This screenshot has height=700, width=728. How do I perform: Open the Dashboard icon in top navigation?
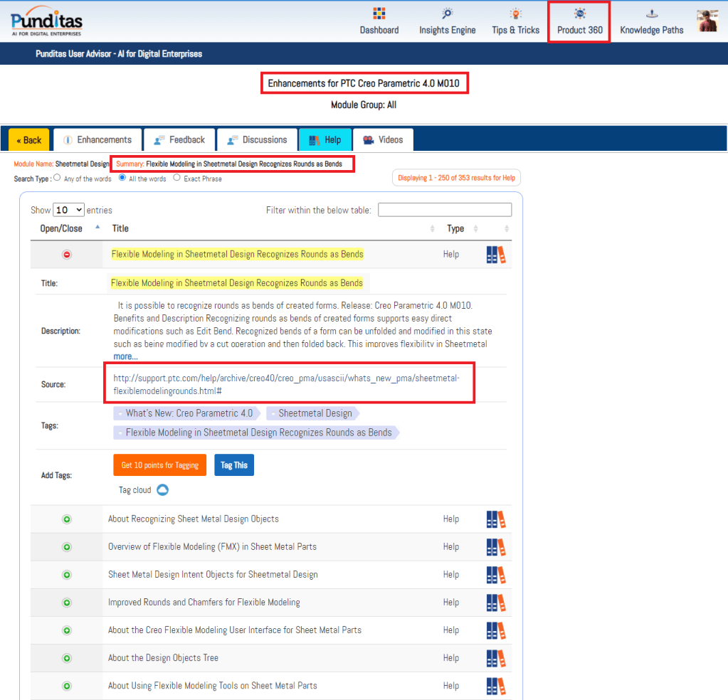[379, 14]
